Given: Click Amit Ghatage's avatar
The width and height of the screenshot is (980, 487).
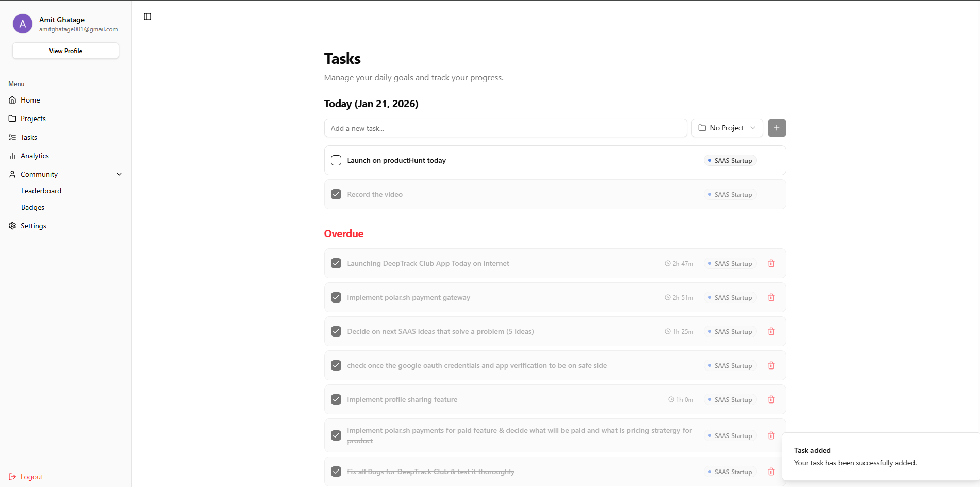Looking at the screenshot, I should point(22,24).
